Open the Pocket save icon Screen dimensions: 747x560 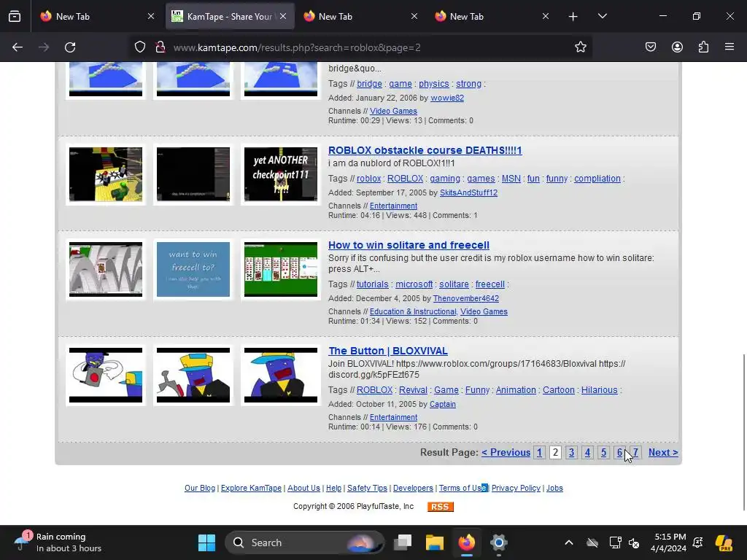pos(651,47)
